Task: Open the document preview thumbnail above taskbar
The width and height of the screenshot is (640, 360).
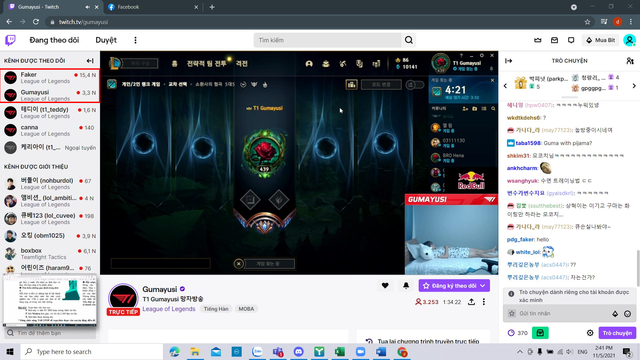Action: tap(50, 300)
